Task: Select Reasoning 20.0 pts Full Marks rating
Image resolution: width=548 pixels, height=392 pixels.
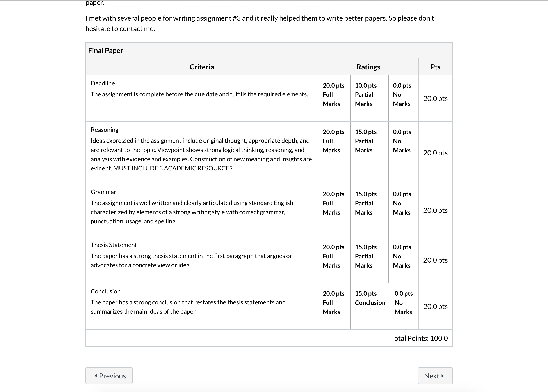Action: point(334,153)
